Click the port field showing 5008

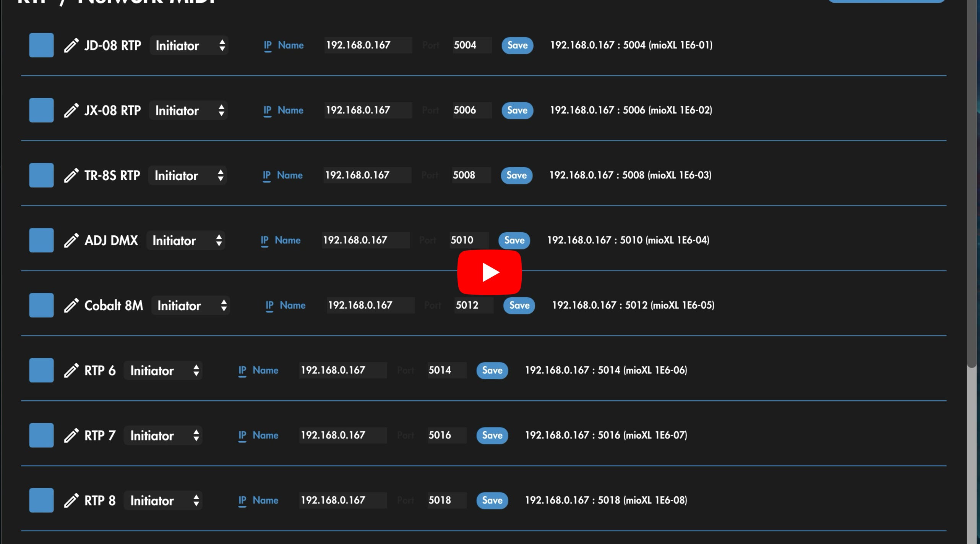coord(471,175)
